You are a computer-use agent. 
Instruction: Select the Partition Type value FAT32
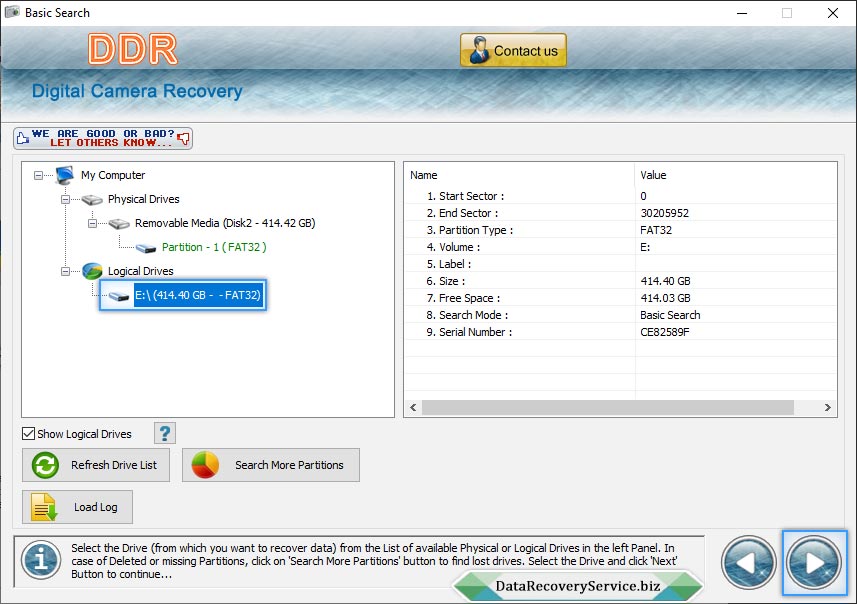click(656, 230)
